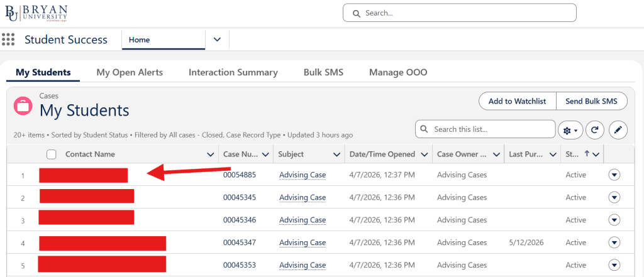Click the Search this list field
This screenshot has width=644, height=277.
[485, 129]
